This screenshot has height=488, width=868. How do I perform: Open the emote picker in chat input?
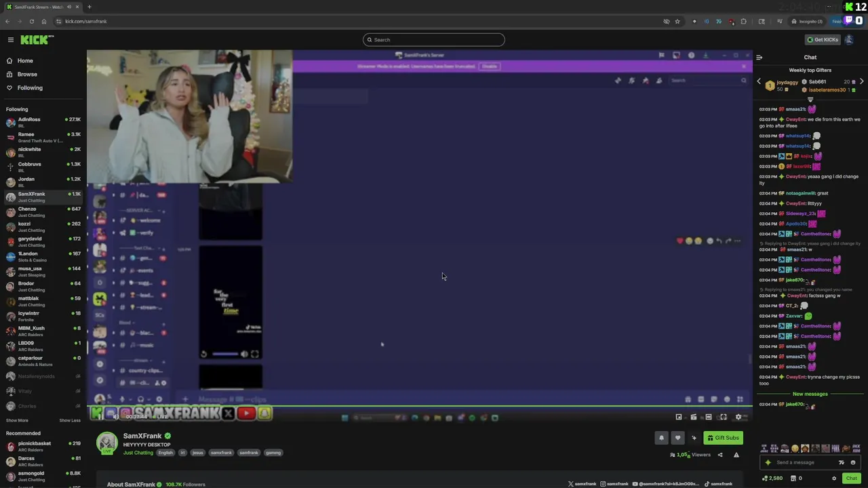click(x=853, y=462)
